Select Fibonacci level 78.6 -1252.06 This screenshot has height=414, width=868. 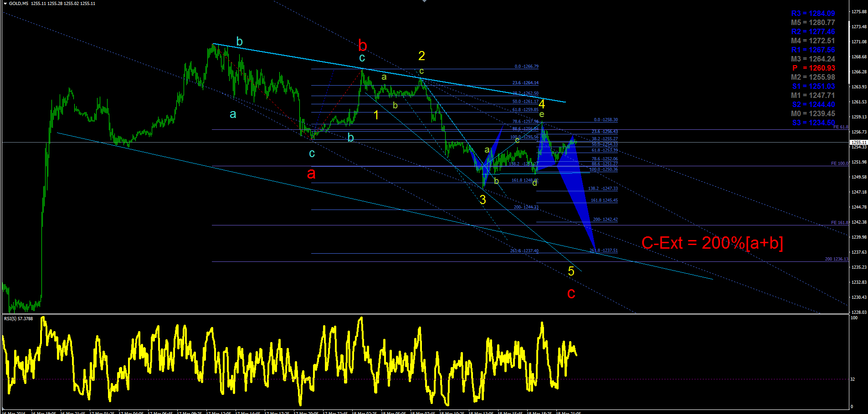(x=605, y=159)
